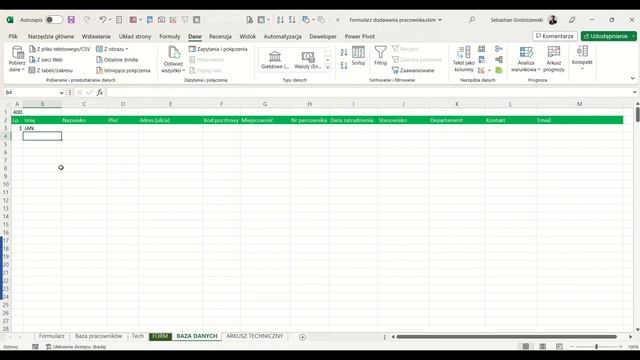Open Analiza warunkowa what-if dropdown
This screenshot has height=360, width=640.
pyautogui.click(x=526, y=59)
